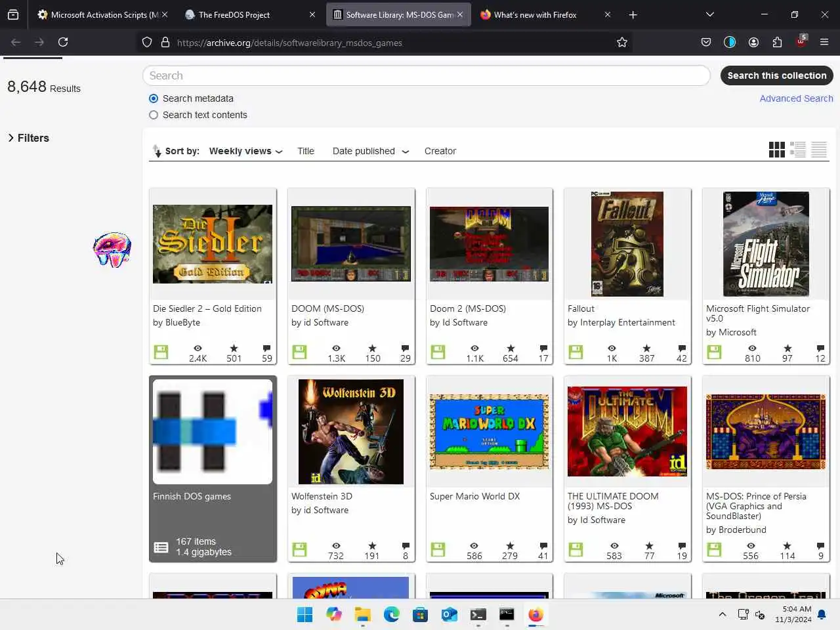Show hidden system tray icons
Image resolution: width=840 pixels, height=630 pixels.
[723, 615]
